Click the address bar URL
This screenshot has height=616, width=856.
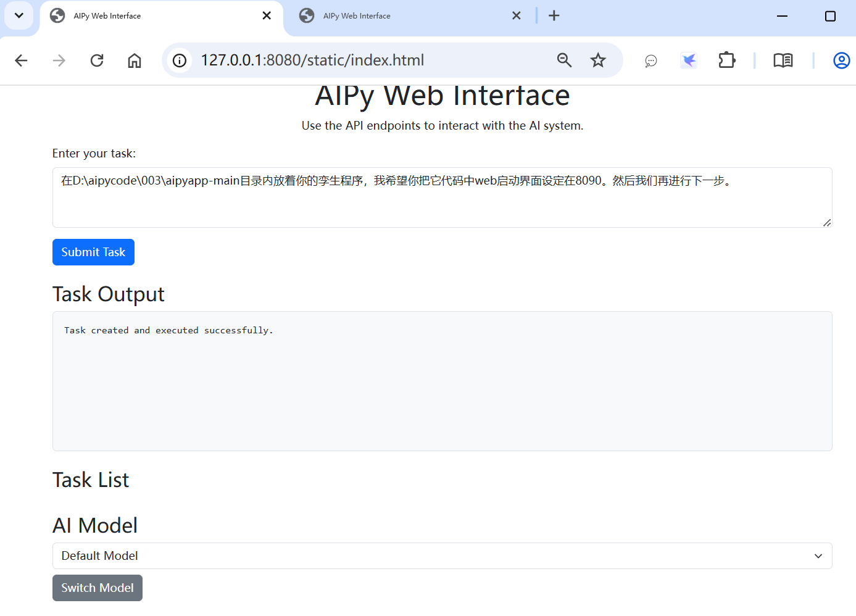click(x=312, y=60)
